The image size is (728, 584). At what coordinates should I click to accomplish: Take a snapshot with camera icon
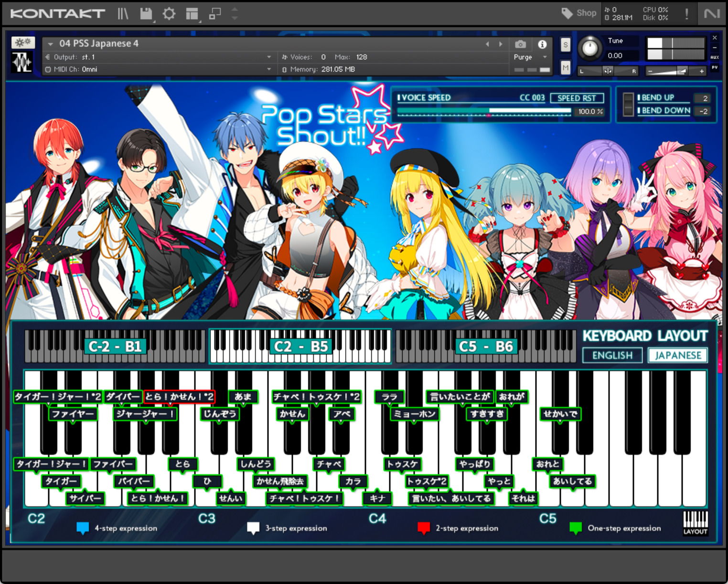coord(520,44)
